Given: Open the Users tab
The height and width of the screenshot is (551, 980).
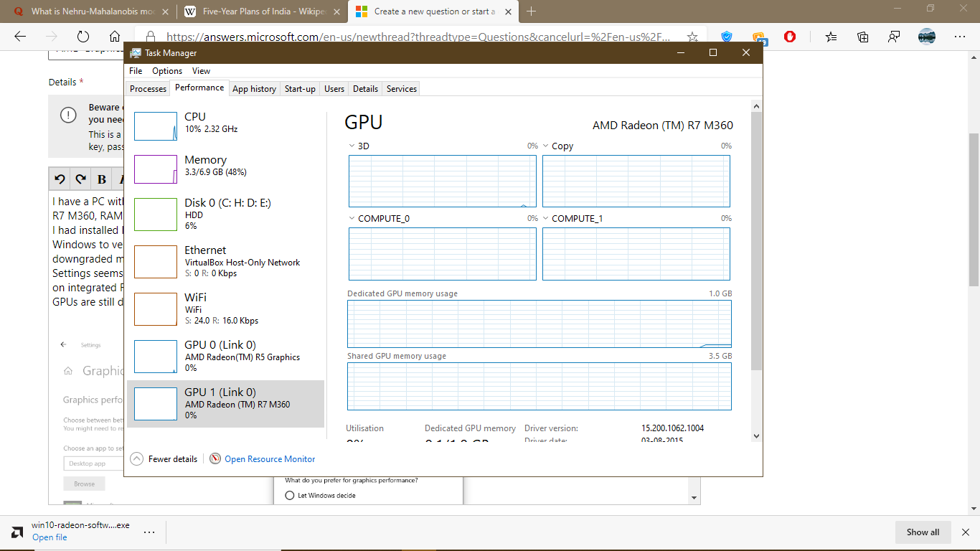Looking at the screenshot, I should (x=334, y=89).
